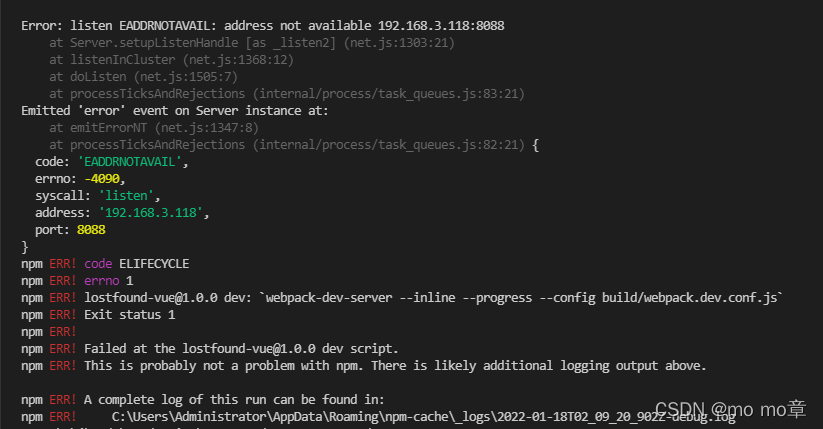Viewport: 823px width, 429px height.
Task: Click the net.js:1347:8 emitErrorNT reference
Action: [207, 128]
